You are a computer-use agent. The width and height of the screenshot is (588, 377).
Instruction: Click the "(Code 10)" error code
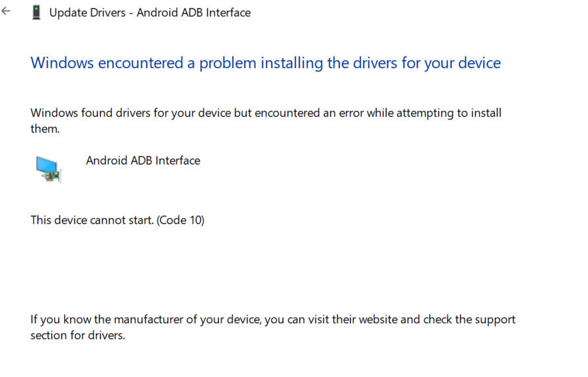181,220
